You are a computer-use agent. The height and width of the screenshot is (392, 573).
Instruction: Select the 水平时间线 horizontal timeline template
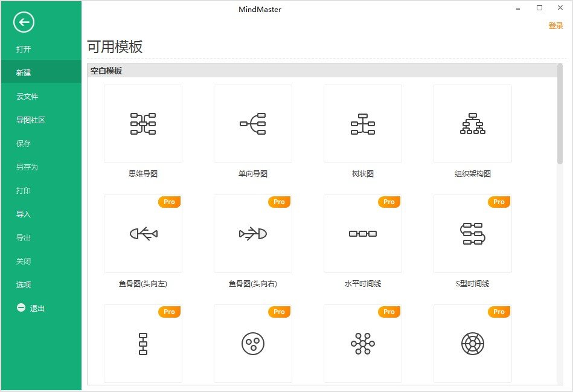tap(363, 234)
